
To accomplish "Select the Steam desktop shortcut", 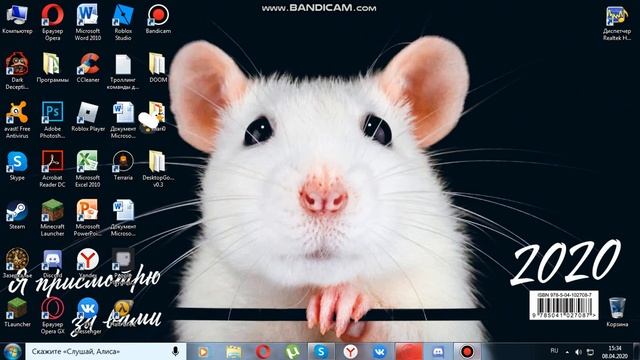I will click(17, 215).
